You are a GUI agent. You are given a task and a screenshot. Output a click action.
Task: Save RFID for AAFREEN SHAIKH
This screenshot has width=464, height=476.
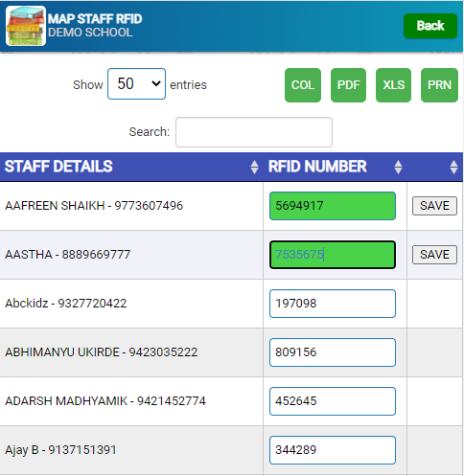point(434,206)
